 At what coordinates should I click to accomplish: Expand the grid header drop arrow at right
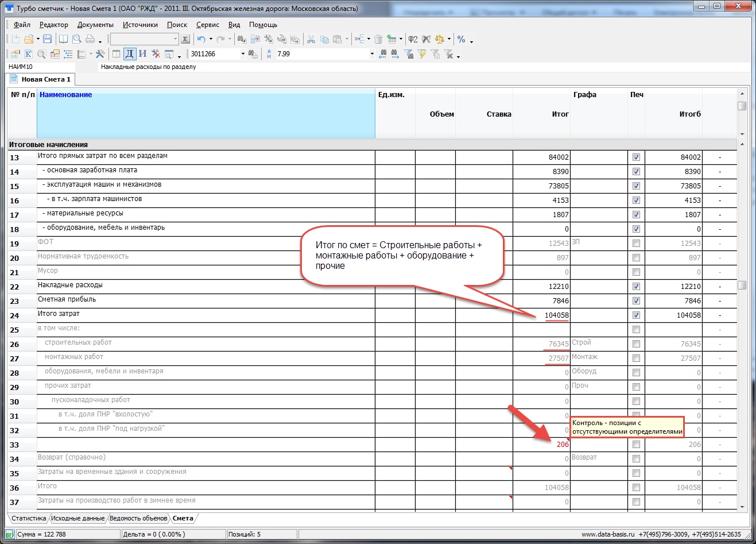click(742, 134)
